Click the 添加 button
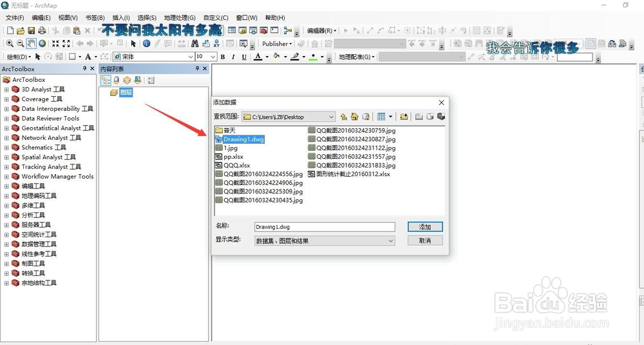The height and width of the screenshot is (345, 644). (425, 227)
